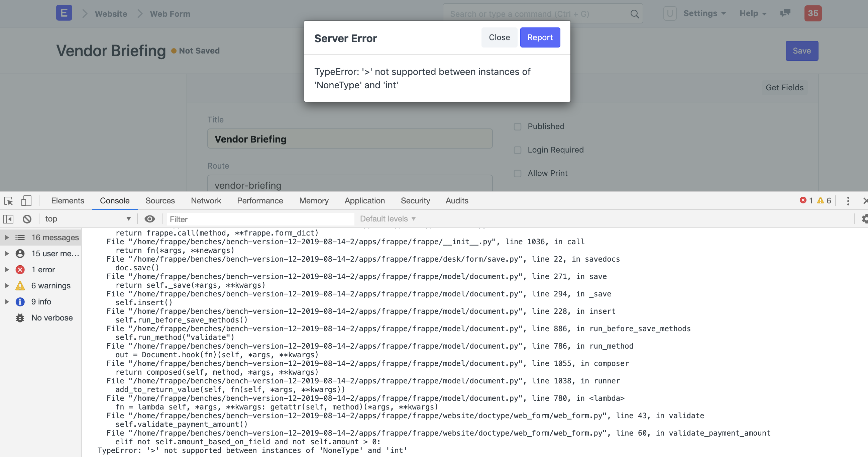Screen dimensions: 868x457
Task: Open notifications showing 35 count
Action: point(813,13)
